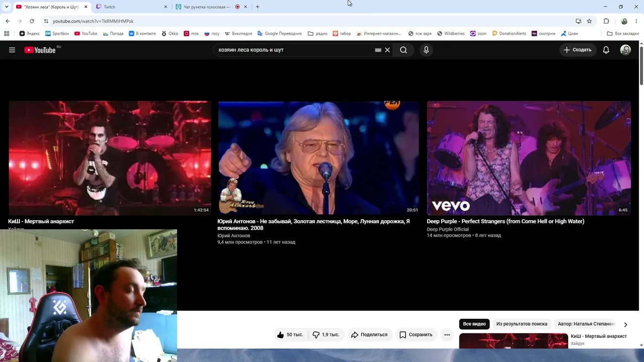
Task: Open the Google Переводчик bookmark
Action: point(279,34)
